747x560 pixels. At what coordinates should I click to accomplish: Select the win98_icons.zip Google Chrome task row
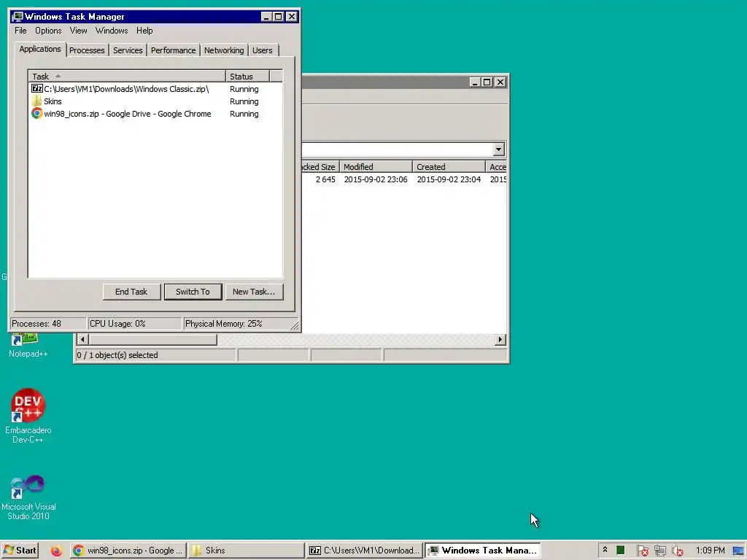155,114
